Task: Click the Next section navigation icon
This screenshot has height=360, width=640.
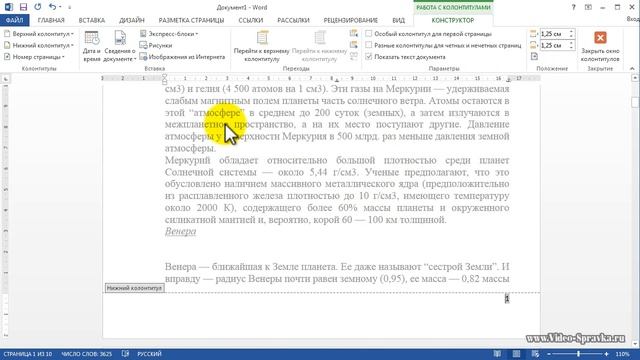Action: point(354,45)
